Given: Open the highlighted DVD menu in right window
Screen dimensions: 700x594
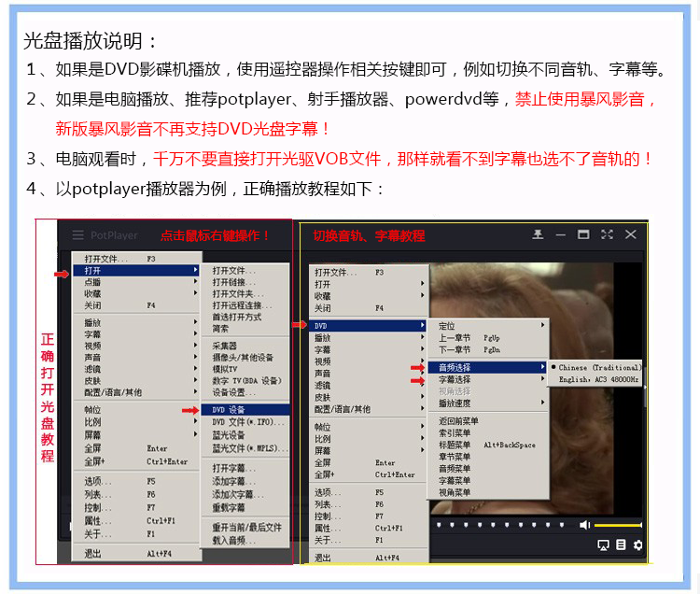Looking at the screenshot, I should coord(369,326).
